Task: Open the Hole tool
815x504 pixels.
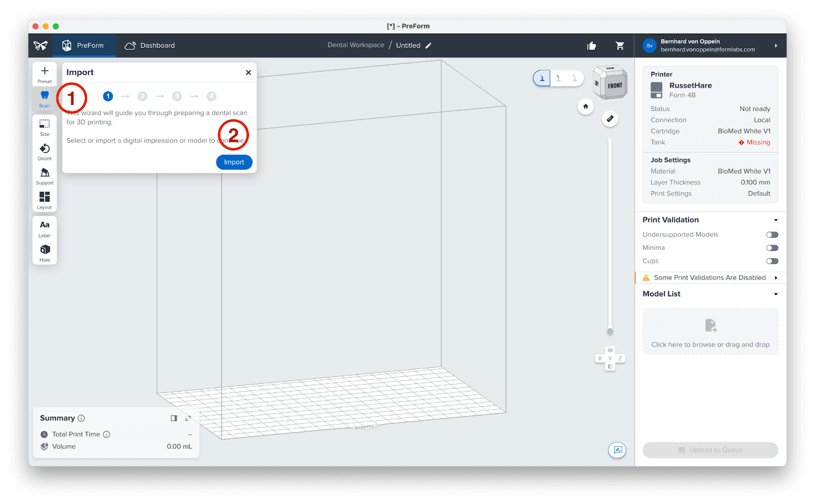Action: click(45, 253)
